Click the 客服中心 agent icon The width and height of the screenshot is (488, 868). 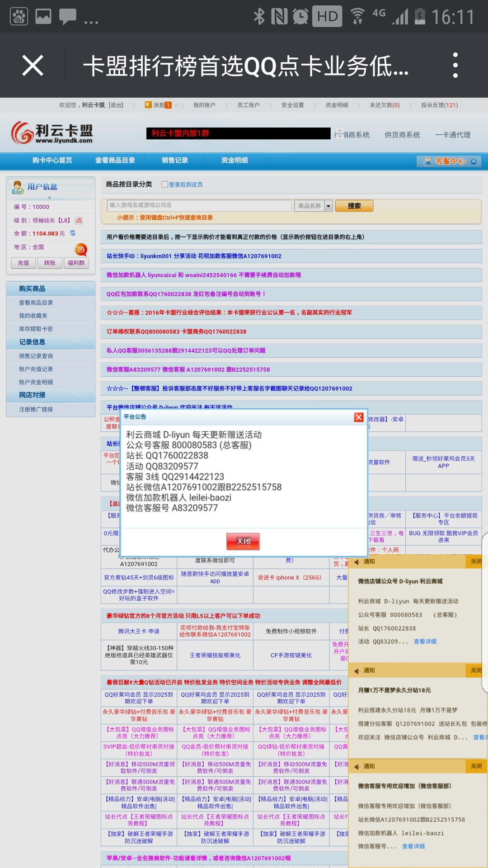(x=427, y=161)
